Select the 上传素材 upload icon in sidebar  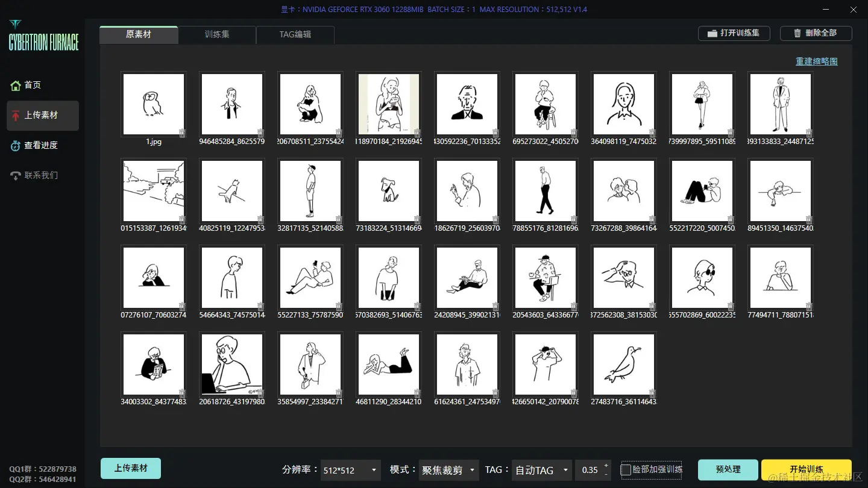click(x=15, y=116)
